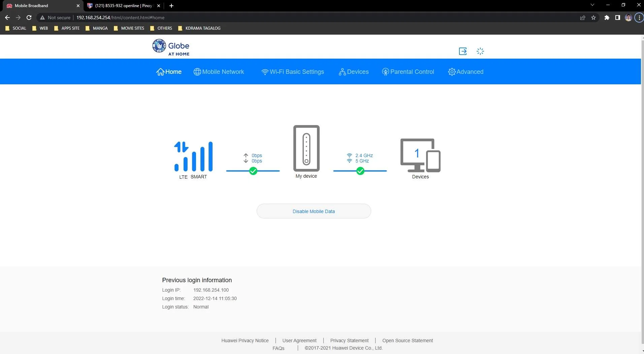Open the browser profile avatar

coord(629,18)
